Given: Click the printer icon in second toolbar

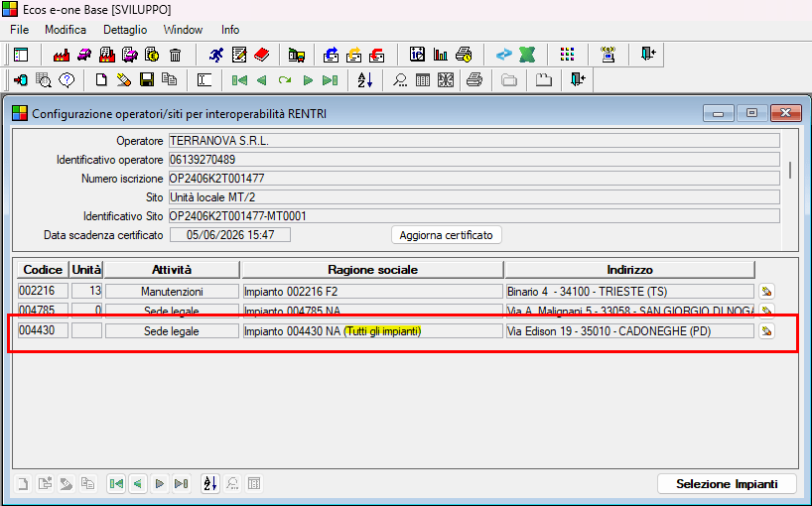Looking at the screenshot, I should (x=474, y=79).
